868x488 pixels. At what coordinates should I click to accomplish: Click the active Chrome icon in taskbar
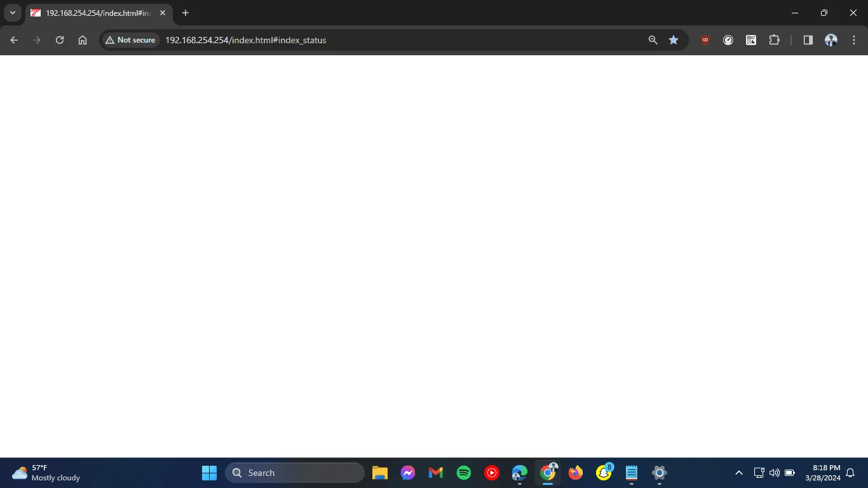click(548, 473)
